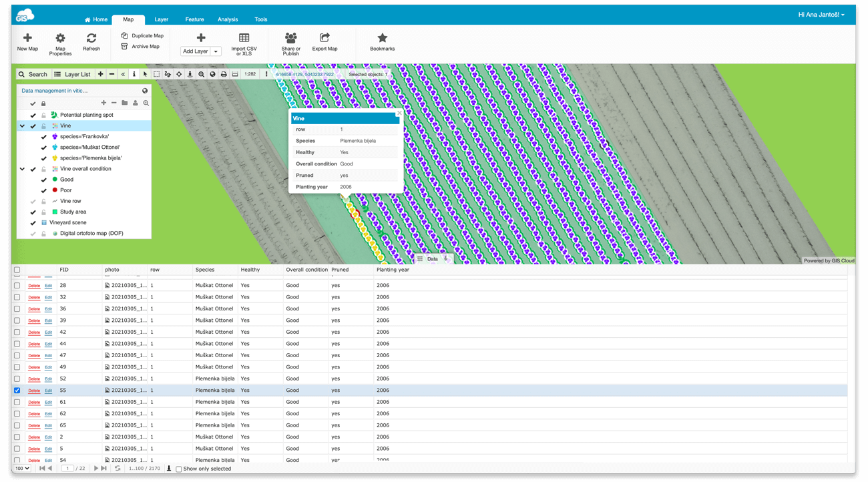Enable the Show only selected checkbox
The height and width of the screenshot is (482, 868).
(x=179, y=469)
